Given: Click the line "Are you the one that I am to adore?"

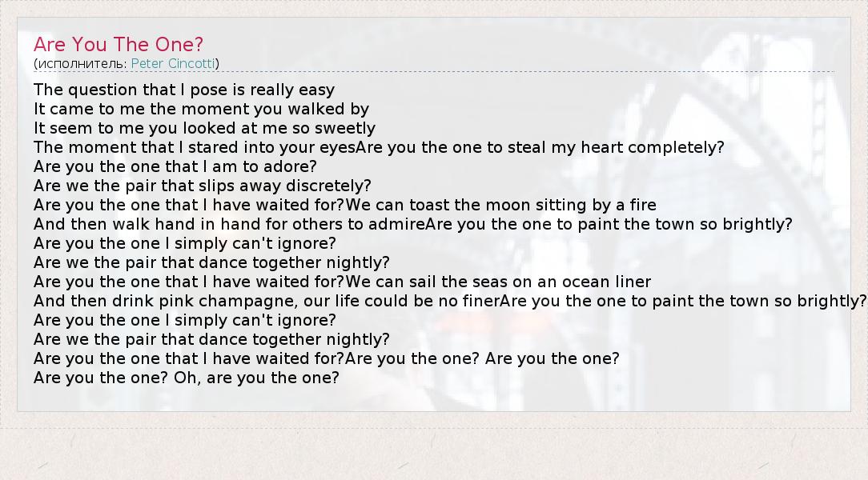Looking at the screenshot, I should tap(175, 166).
